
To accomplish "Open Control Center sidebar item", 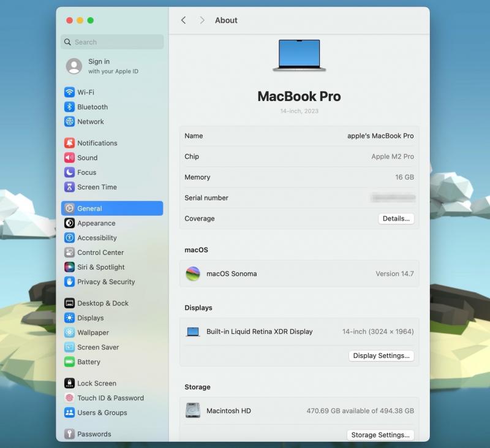I will 100,253.
